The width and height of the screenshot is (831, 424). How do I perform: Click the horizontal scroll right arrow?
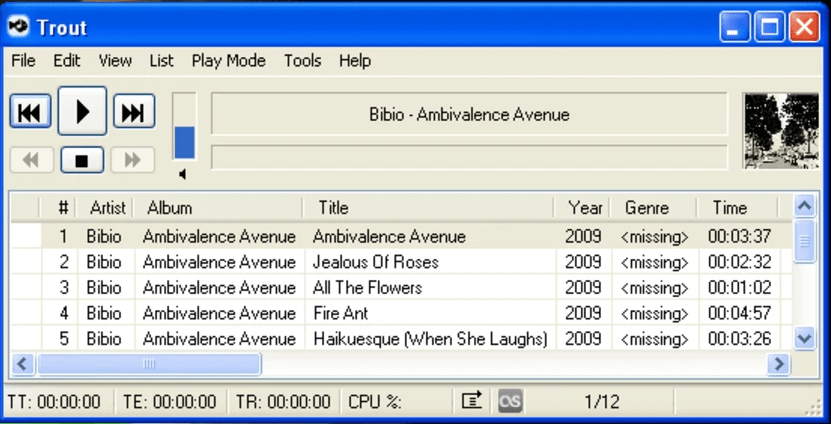click(x=779, y=364)
